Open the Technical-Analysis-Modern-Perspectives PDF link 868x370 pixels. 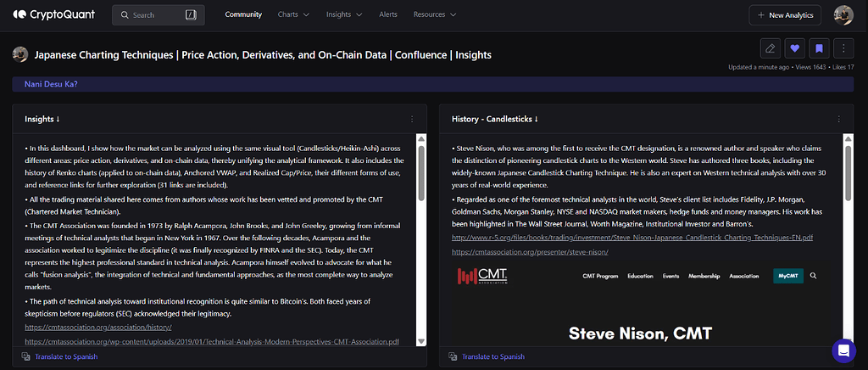click(x=212, y=341)
